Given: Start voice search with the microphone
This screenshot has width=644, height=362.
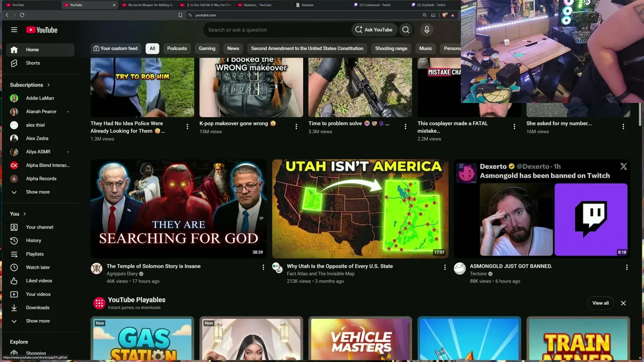Looking at the screenshot, I should tap(427, 30).
